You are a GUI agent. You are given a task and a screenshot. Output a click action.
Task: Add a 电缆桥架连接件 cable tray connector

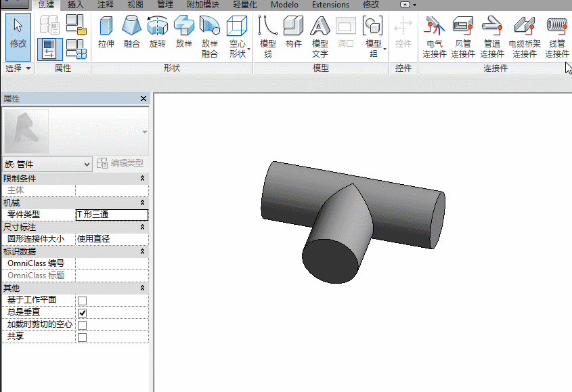525,37
